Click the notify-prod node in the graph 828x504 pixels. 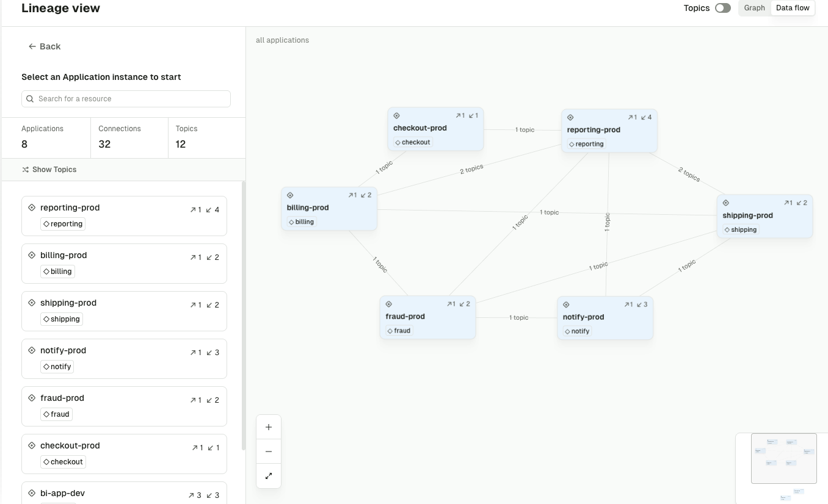click(605, 318)
